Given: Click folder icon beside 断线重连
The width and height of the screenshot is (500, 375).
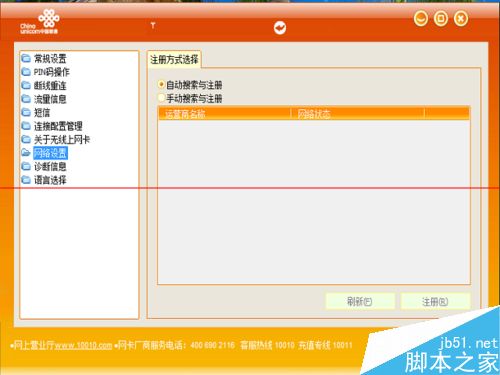Looking at the screenshot, I should coord(26,86).
